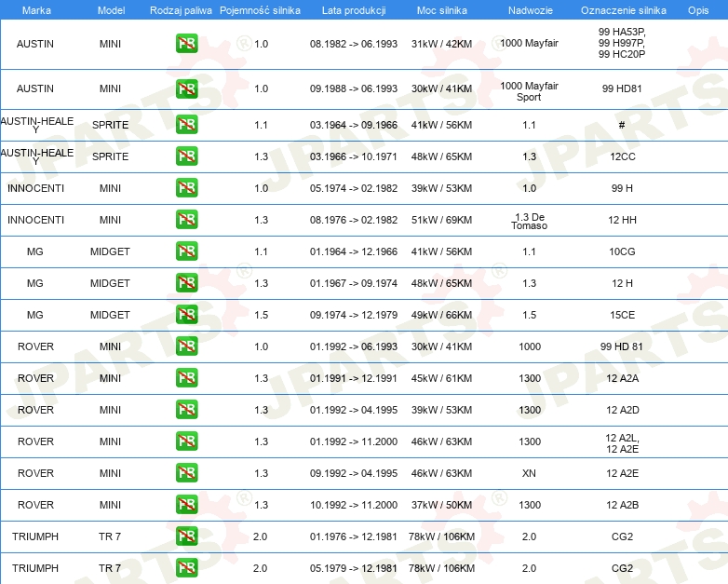Click unleaded fuel icon in 99 HA53P row
The image size is (728, 584).
click(x=186, y=44)
